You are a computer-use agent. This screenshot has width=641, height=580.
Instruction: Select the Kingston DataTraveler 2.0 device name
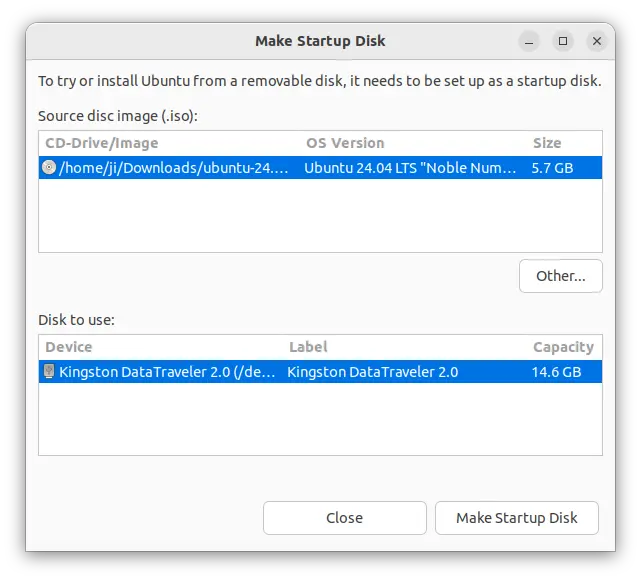tap(166, 372)
